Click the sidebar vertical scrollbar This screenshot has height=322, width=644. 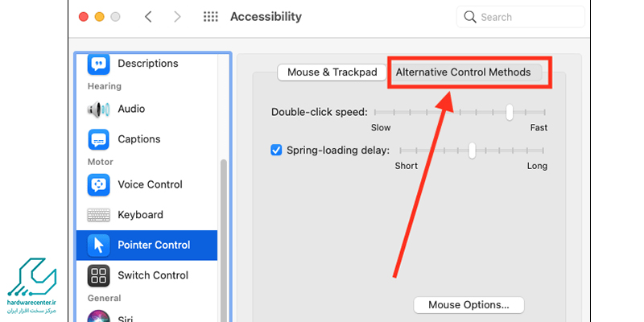click(x=224, y=242)
